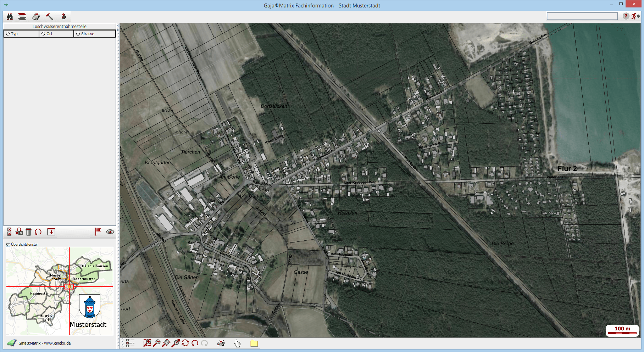Open the legend list at map toolbar
The width and height of the screenshot is (644, 352).
click(x=130, y=343)
